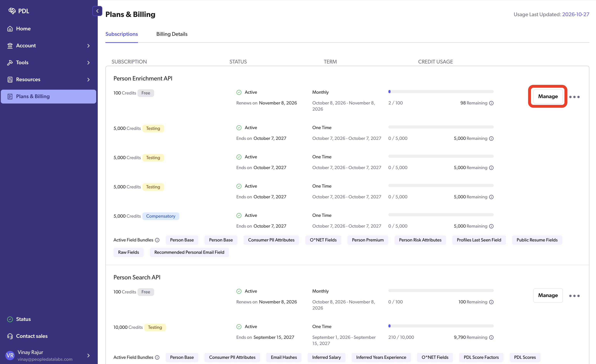Click Ends on September 15, 2027 text
The width and height of the screenshot is (596, 364).
pos(265,337)
